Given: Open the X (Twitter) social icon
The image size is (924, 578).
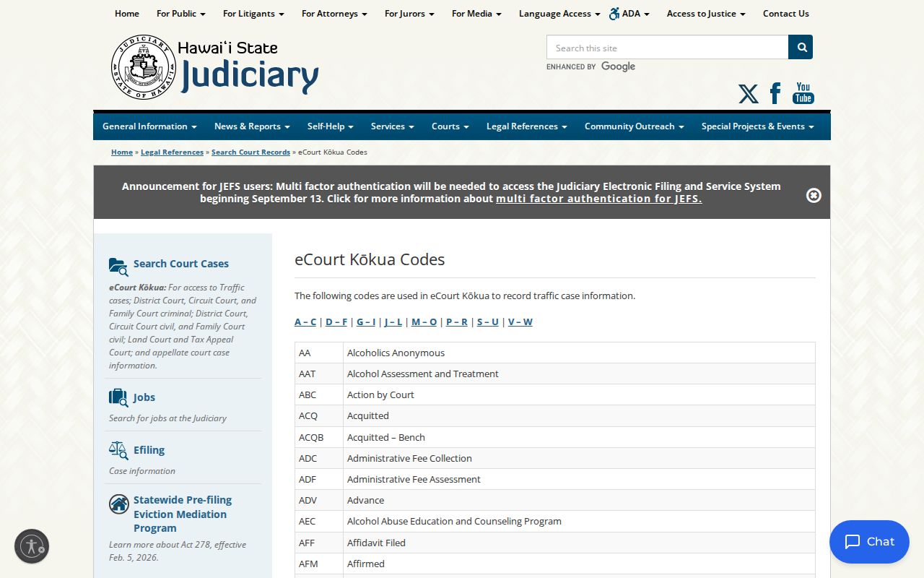Looking at the screenshot, I should pyautogui.click(x=749, y=94).
